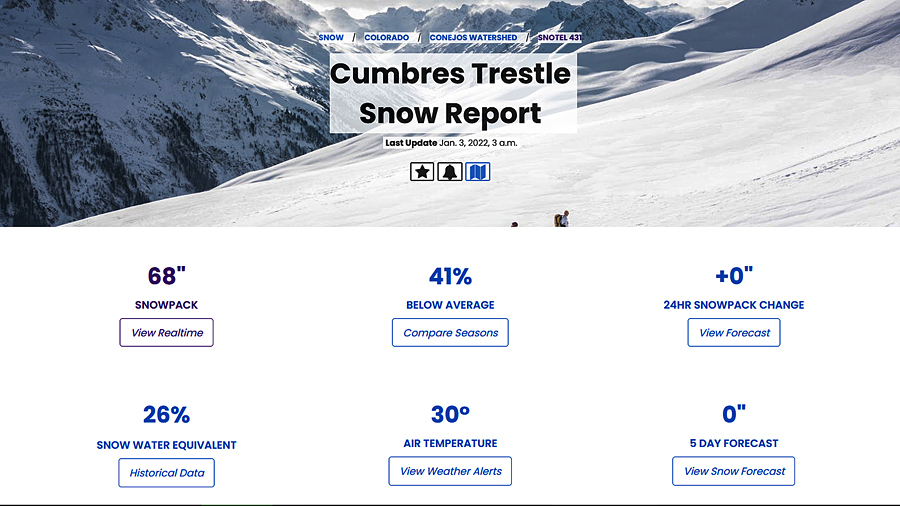The height and width of the screenshot is (506, 900).
Task: Click the bell alert icon
Action: 450,172
